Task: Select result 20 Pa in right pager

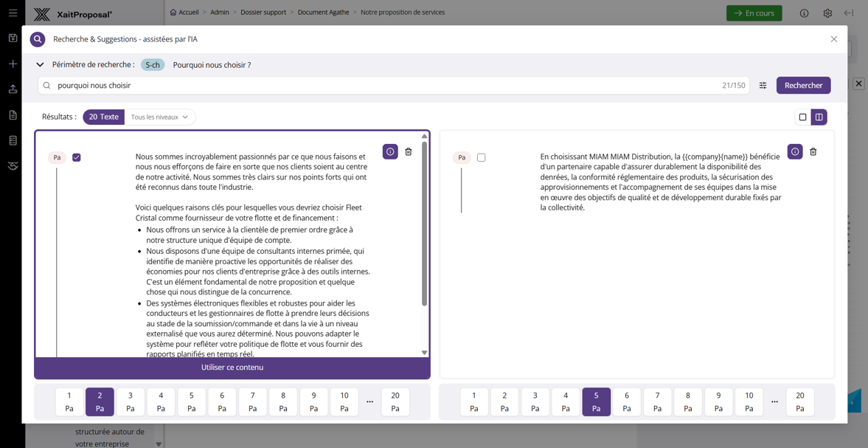Action: (800, 402)
